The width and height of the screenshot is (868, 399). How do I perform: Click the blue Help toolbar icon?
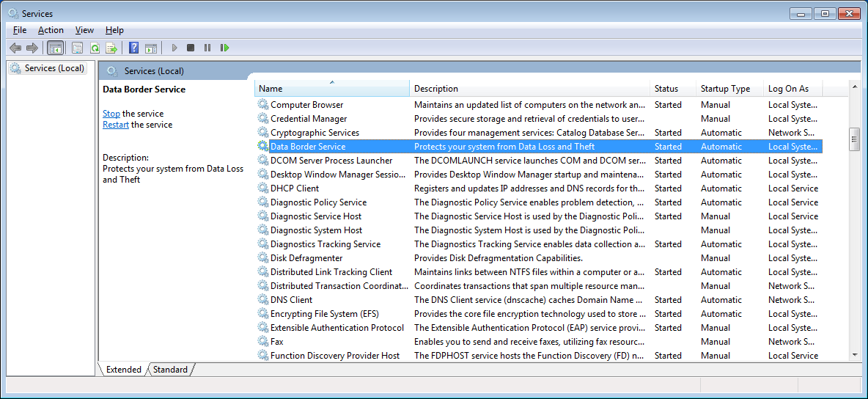pyautogui.click(x=133, y=48)
